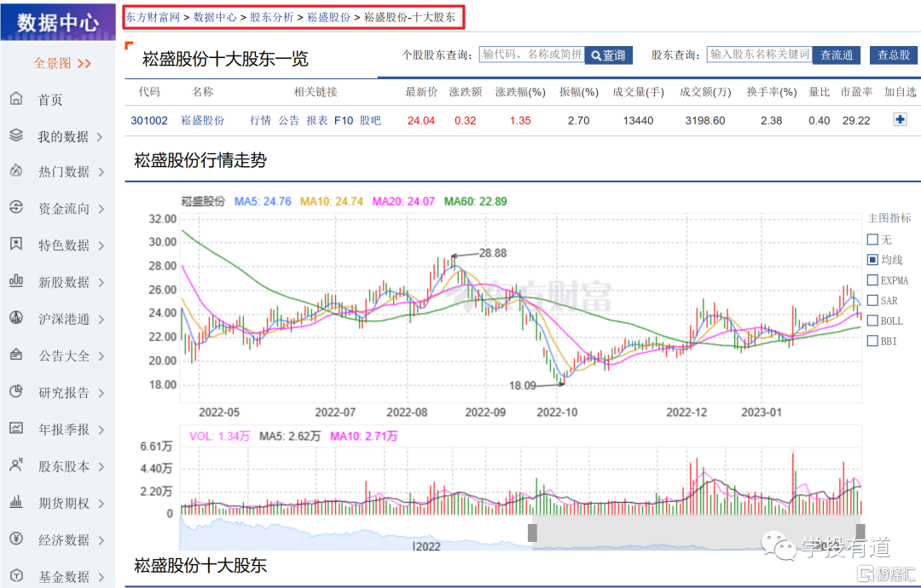Click the 基金数据 icon in sidebar
The width and height of the screenshot is (921, 588).
[16, 576]
